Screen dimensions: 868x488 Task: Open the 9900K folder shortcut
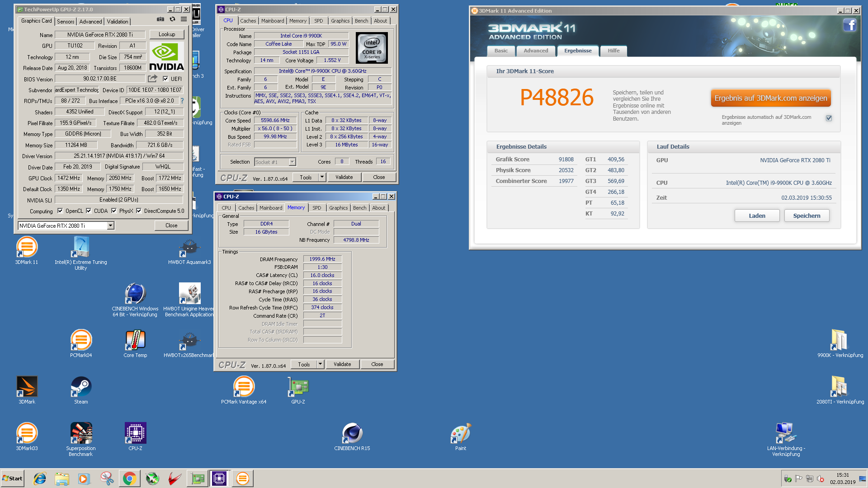click(840, 344)
